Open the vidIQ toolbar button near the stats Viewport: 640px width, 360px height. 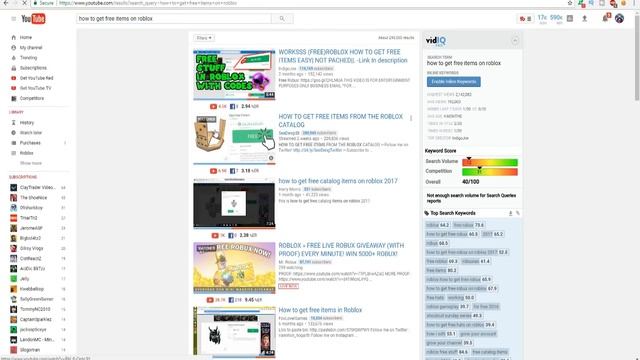point(525,19)
